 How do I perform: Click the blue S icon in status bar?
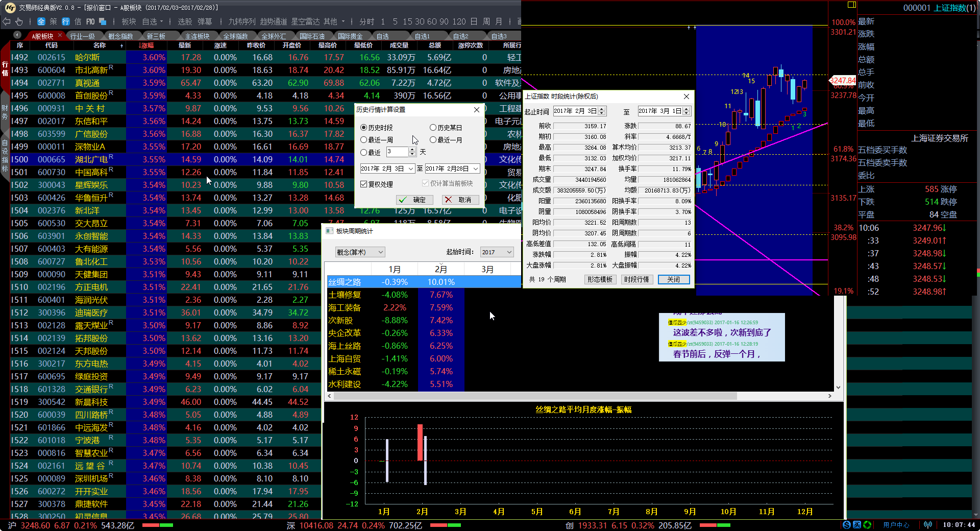tap(847, 525)
